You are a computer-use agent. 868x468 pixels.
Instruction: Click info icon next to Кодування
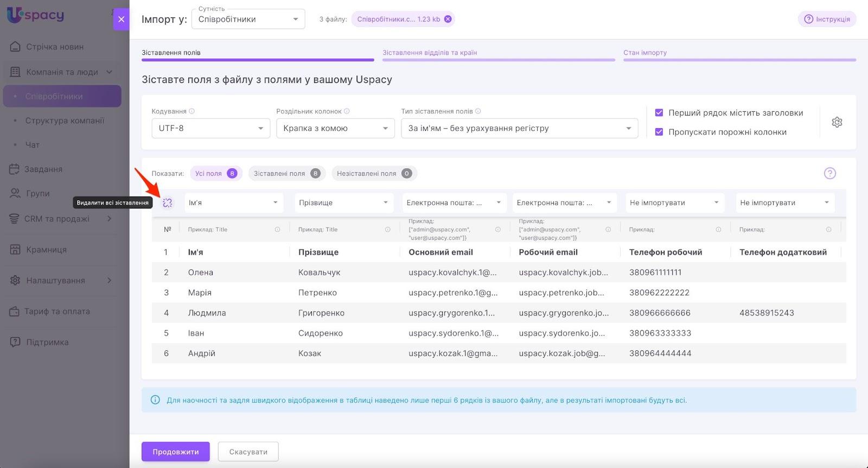192,111
